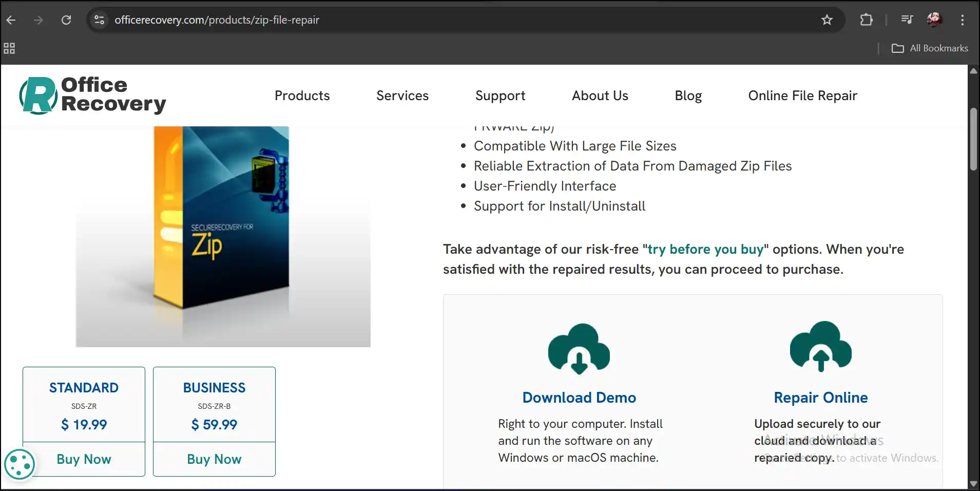
Task: Click the Repair Online heading link
Action: tap(820, 398)
